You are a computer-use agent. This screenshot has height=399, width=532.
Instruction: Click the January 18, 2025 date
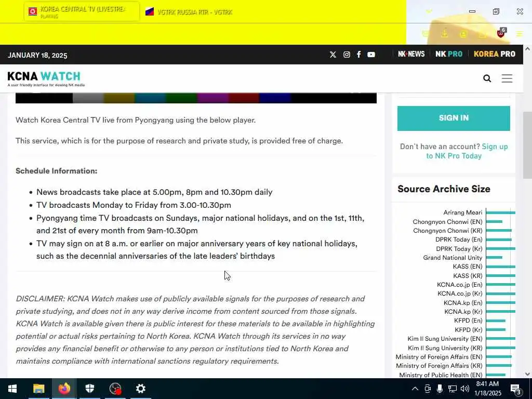click(x=37, y=55)
